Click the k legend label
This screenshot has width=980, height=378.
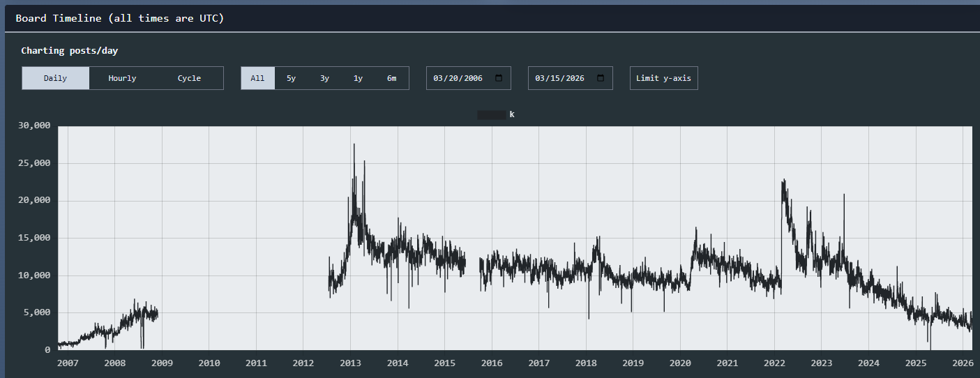point(512,114)
